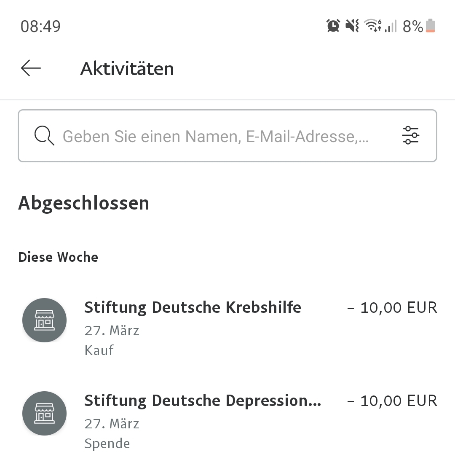Tap the Kauf transaction type label

[99, 350]
